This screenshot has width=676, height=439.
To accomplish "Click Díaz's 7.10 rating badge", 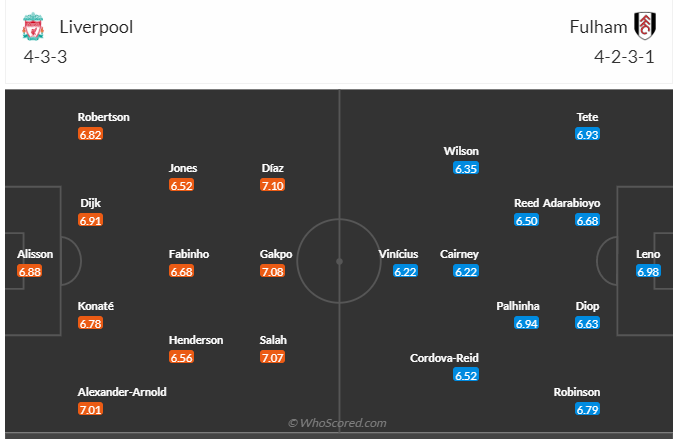I will click(273, 185).
